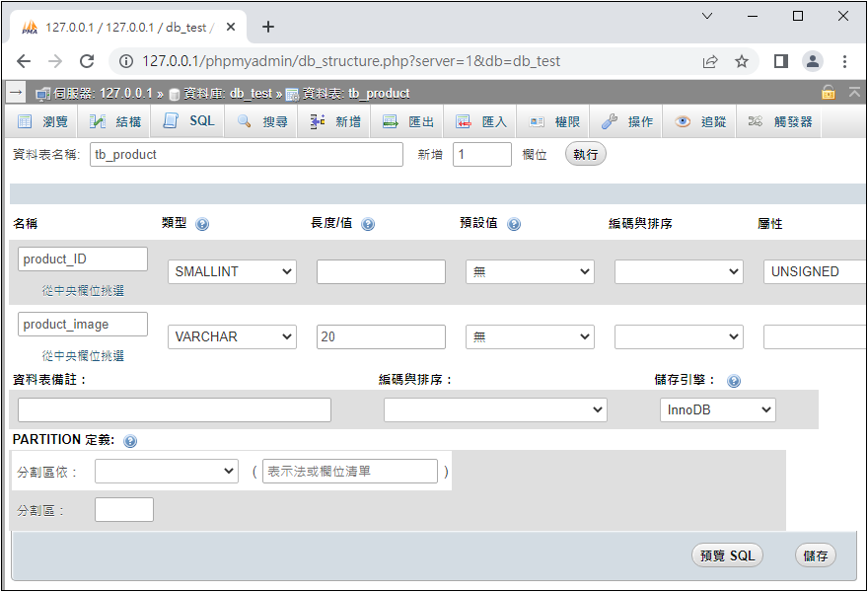Expand the InnoDB storage engine dropdown
Viewport: 868px width, 592px height.
(717, 409)
